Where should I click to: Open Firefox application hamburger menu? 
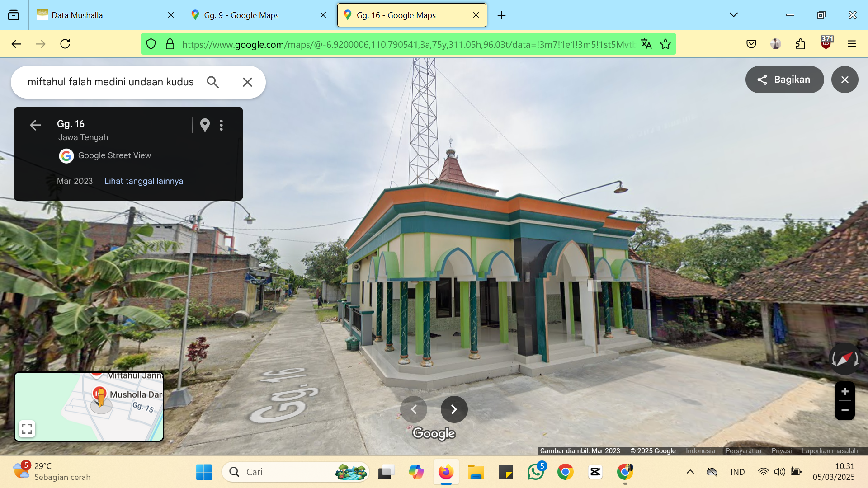point(852,44)
